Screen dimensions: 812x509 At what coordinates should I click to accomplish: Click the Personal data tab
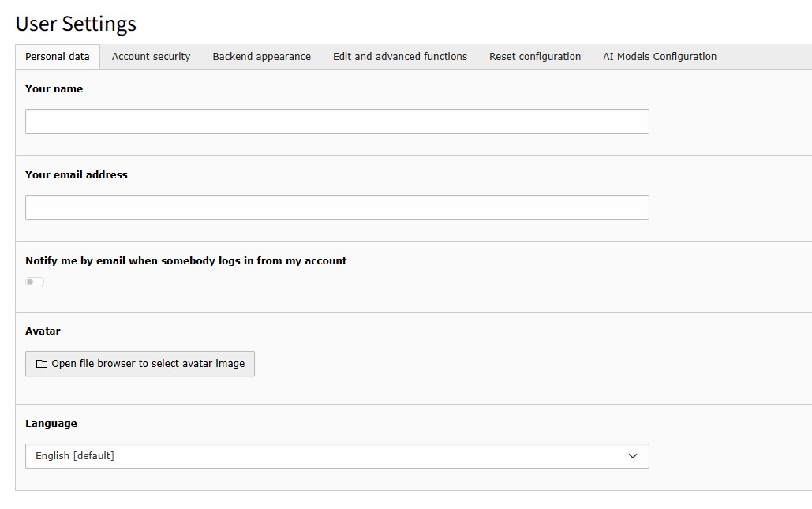coord(57,56)
